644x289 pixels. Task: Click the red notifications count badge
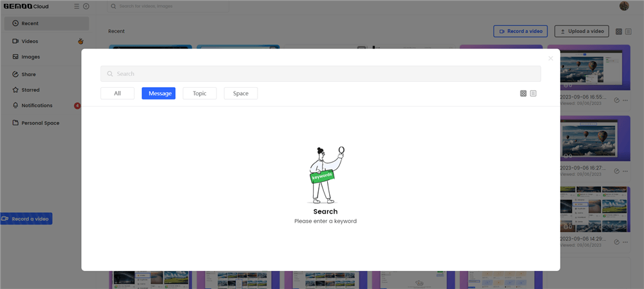click(77, 106)
